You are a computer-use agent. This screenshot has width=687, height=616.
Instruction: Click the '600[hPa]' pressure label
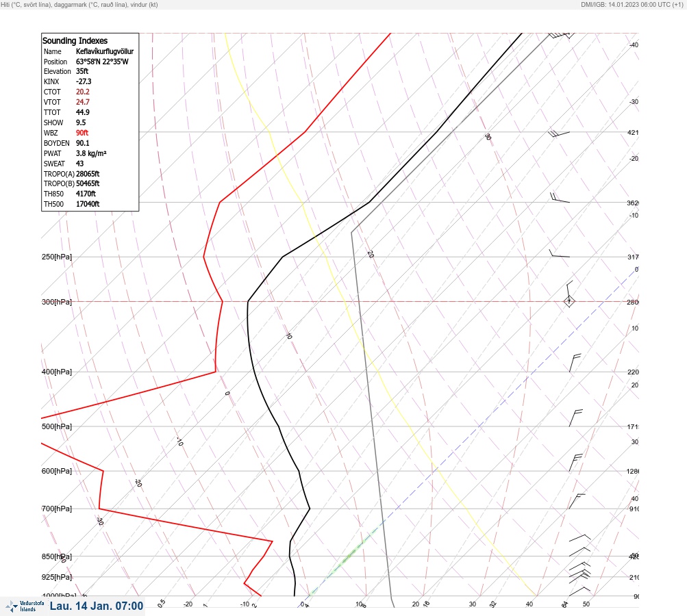pyautogui.click(x=57, y=471)
